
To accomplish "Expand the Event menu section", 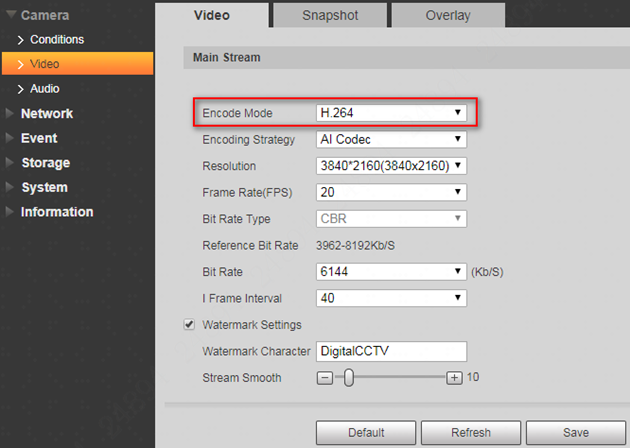I will coord(39,138).
